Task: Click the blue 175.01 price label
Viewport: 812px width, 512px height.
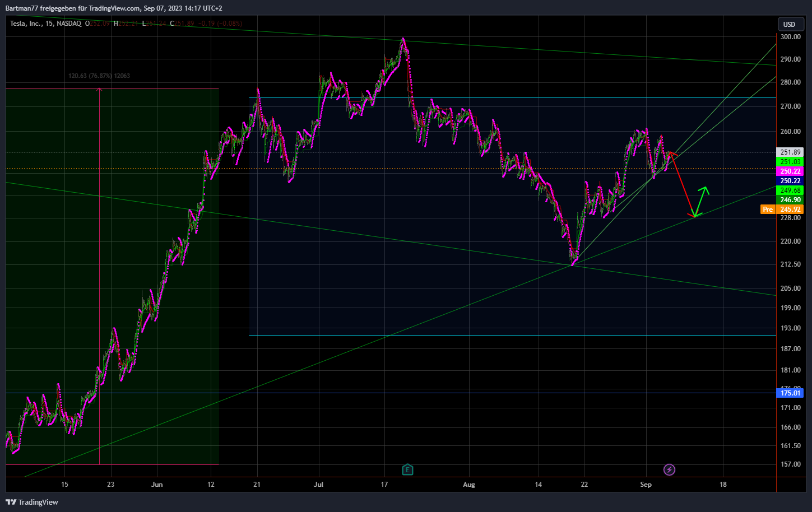Action: [791, 393]
